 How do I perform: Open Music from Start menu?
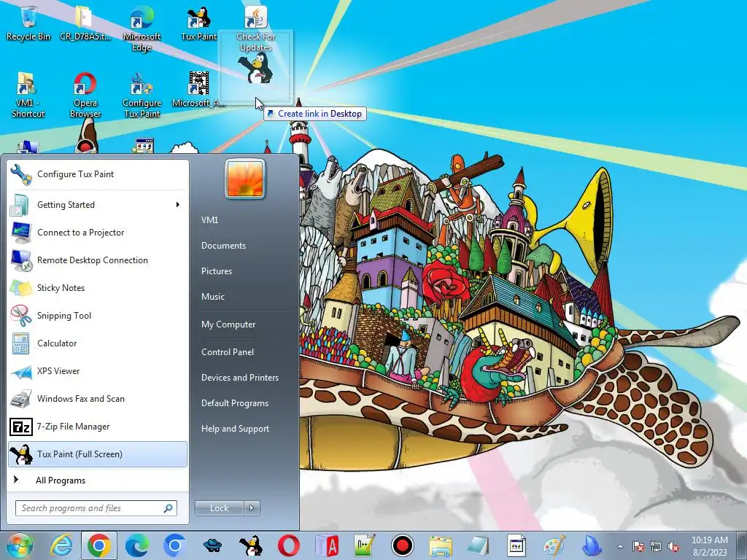213,297
